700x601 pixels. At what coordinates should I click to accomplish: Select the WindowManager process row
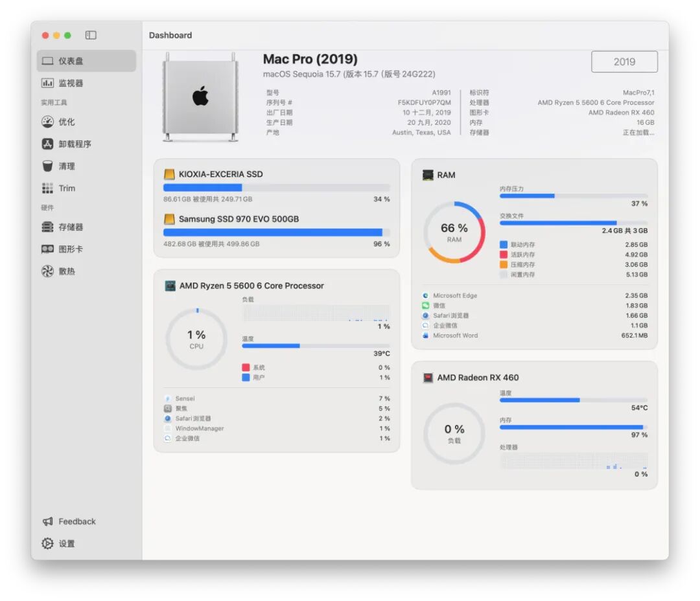[277, 428]
